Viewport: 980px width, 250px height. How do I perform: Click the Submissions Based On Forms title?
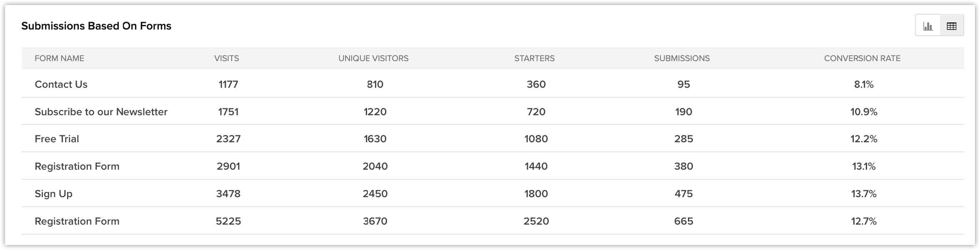click(x=96, y=26)
